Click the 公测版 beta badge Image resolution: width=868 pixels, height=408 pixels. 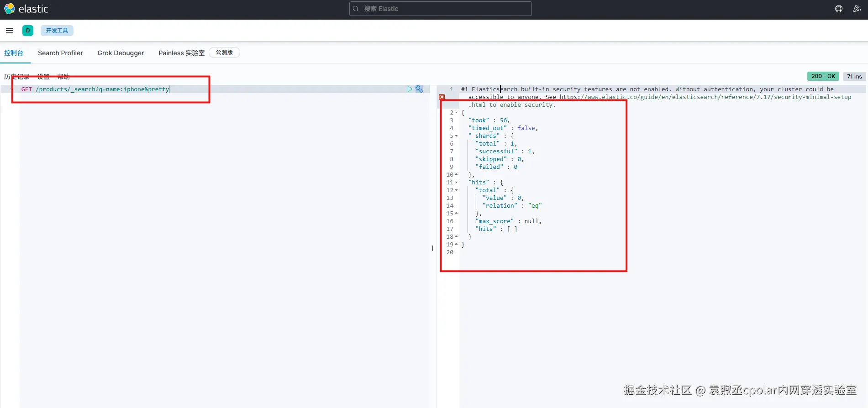(x=224, y=52)
